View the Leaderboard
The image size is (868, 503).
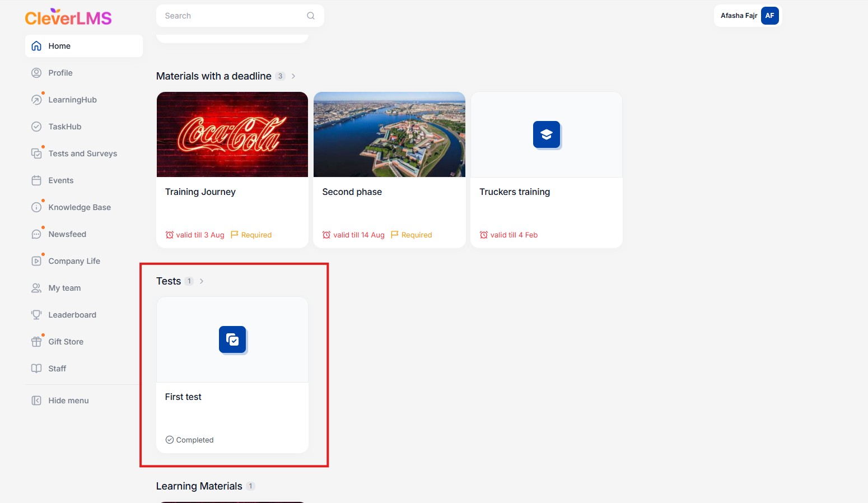(x=84, y=315)
